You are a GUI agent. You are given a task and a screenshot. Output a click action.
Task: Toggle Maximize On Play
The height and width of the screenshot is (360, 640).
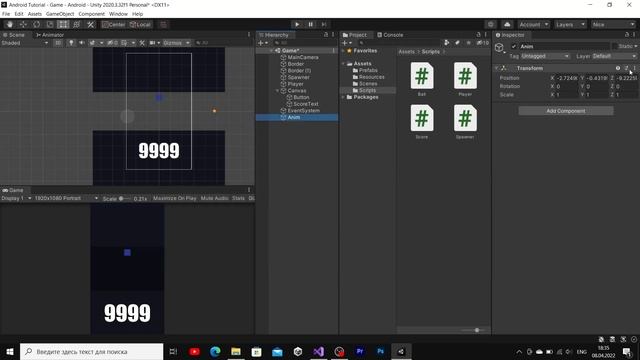click(175, 198)
